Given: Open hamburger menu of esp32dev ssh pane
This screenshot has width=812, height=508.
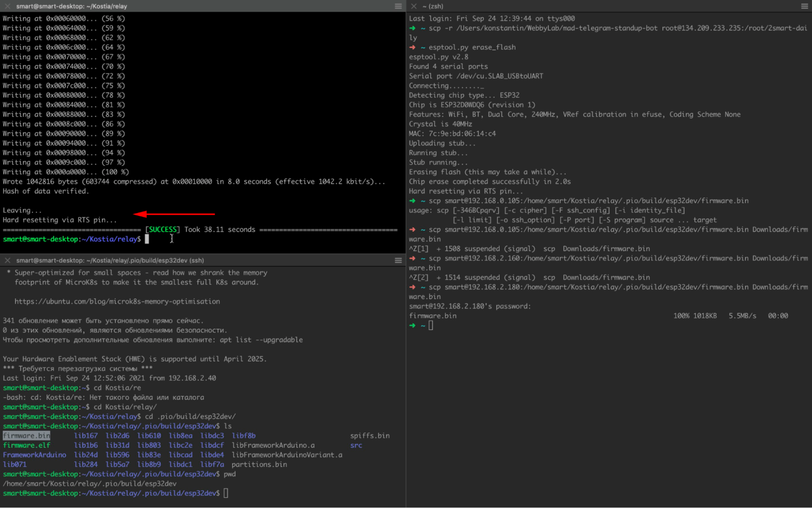Looking at the screenshot, I should [x=398, y=260].
